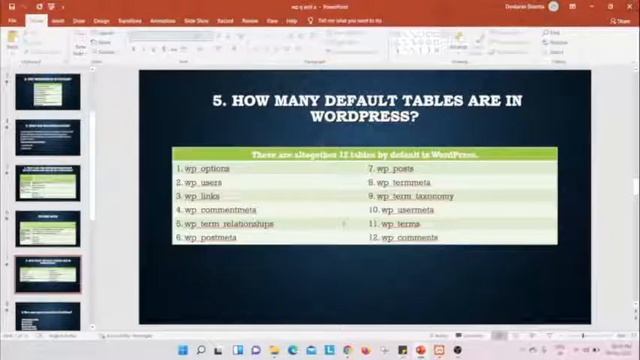Click the Comments button in status bar
This screenshot has width=640, height=360.
point(470,336)
